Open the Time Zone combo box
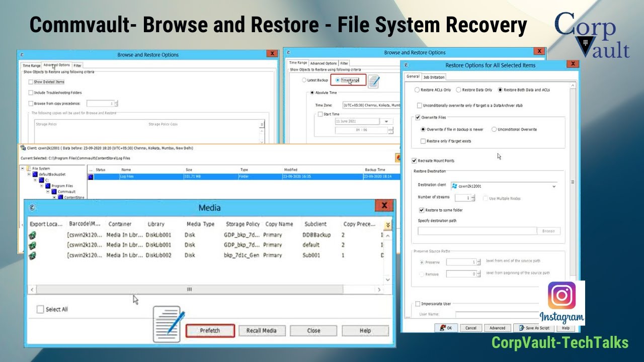The image size is (644, 362). [x=371, y=105]
